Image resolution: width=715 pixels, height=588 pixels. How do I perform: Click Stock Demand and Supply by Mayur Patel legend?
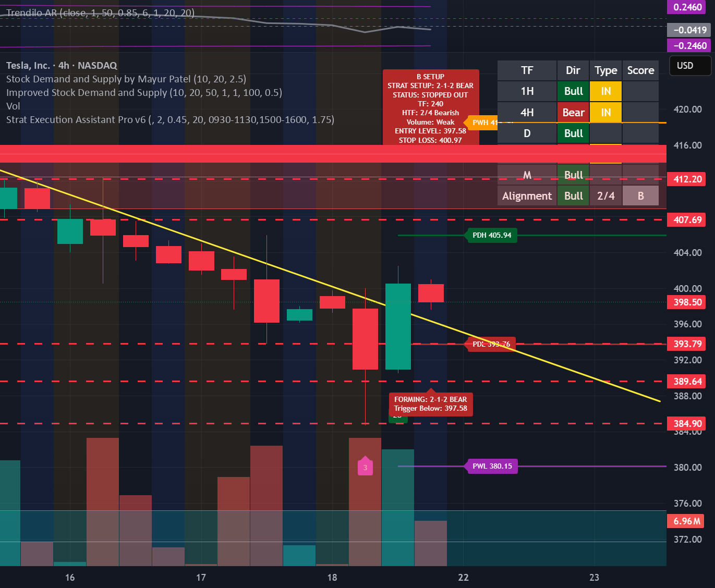(x=126, y=79)
